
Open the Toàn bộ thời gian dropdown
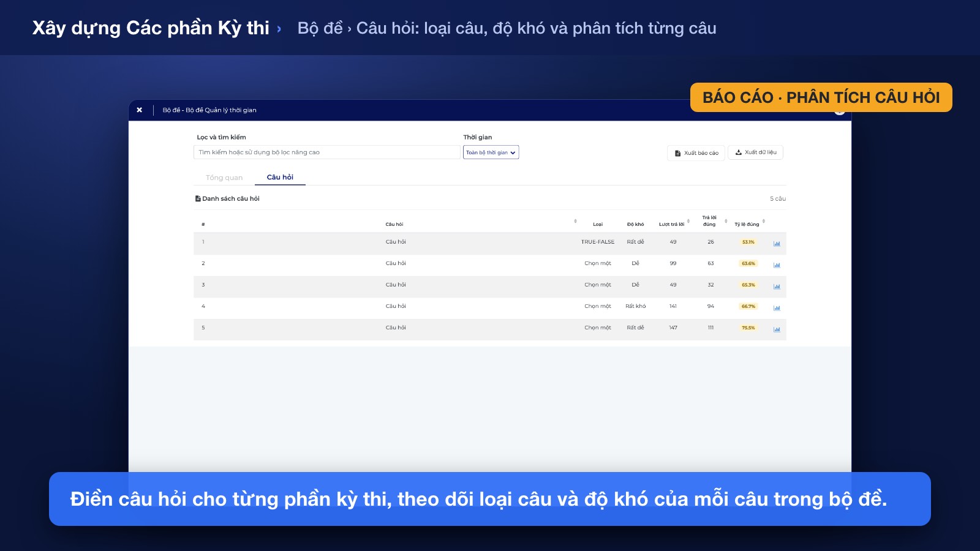tap(491, 152)
